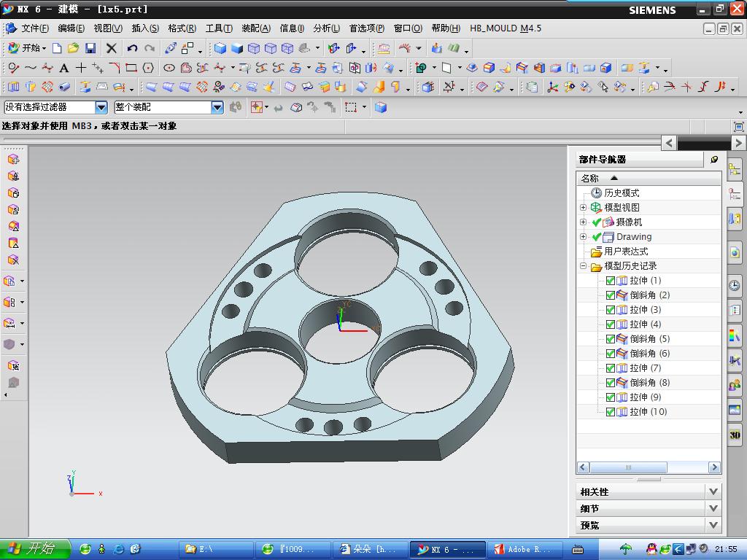Viewport: 747px width, 560px height.
Task: Select the rectangle sketch tool
Action: pos(131,68)
